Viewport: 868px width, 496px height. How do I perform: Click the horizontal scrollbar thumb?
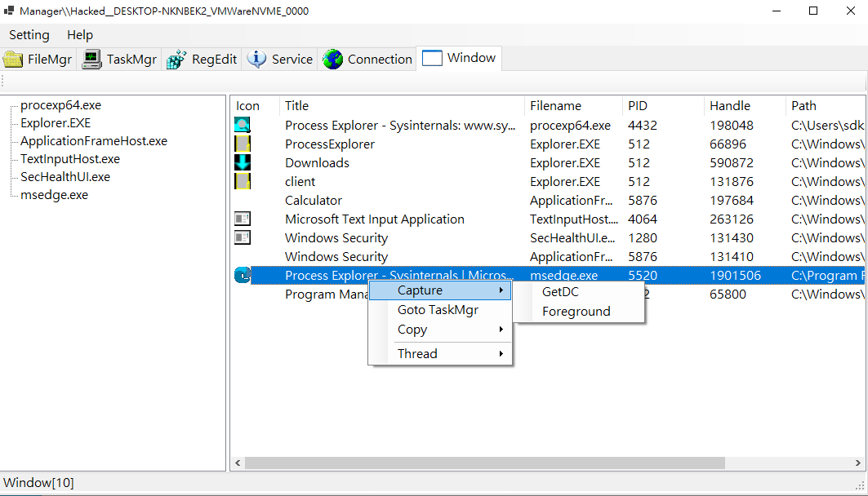[485, 463]
